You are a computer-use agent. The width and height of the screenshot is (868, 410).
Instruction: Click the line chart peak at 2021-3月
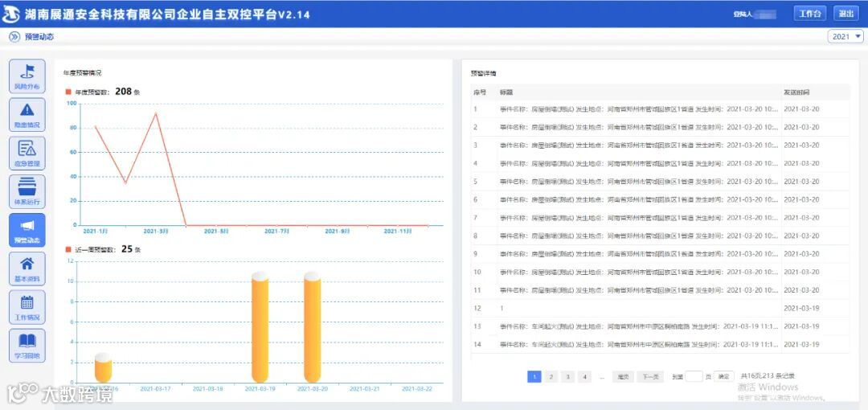[156, 113]
